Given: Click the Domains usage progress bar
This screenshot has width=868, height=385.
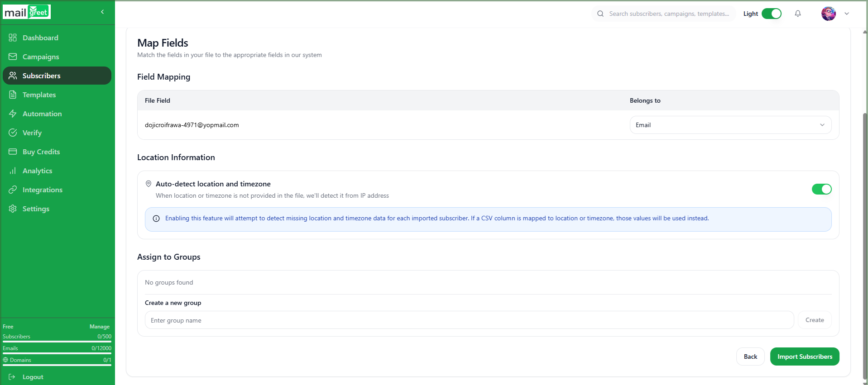Looking at the screenshot, I should [x=57, y=365].
